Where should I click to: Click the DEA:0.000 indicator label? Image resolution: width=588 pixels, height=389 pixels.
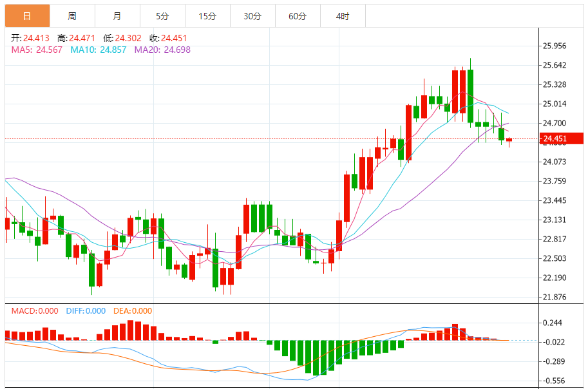pyautogui.click(x=133, y=311)
